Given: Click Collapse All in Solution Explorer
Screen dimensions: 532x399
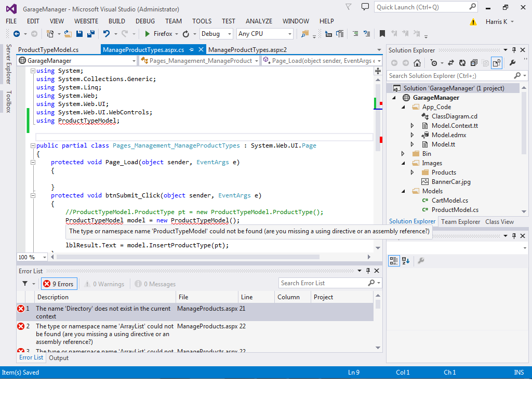Looking at the screenshot, I should (x=473, y=63).
